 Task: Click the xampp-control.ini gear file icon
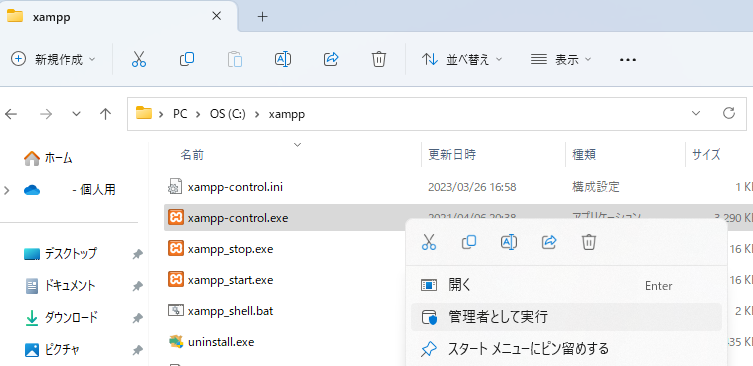pos(174,186)
